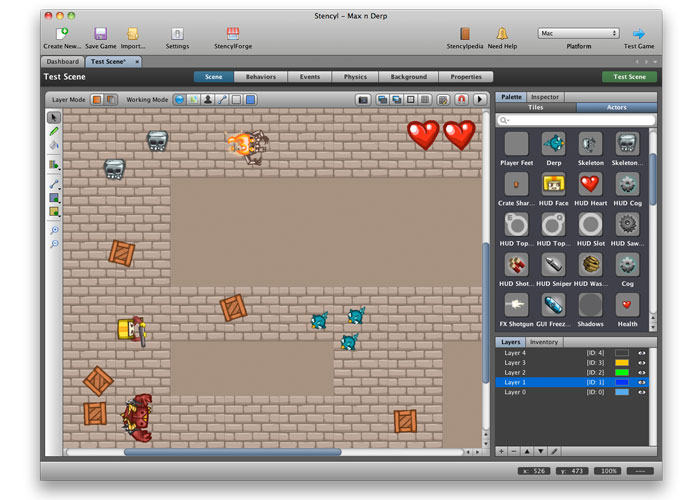Click the camera screenshot icon in scene toolbar
The width and height of the screenshot is (700, 500).
pyautogui.click(x=363, y=99)
